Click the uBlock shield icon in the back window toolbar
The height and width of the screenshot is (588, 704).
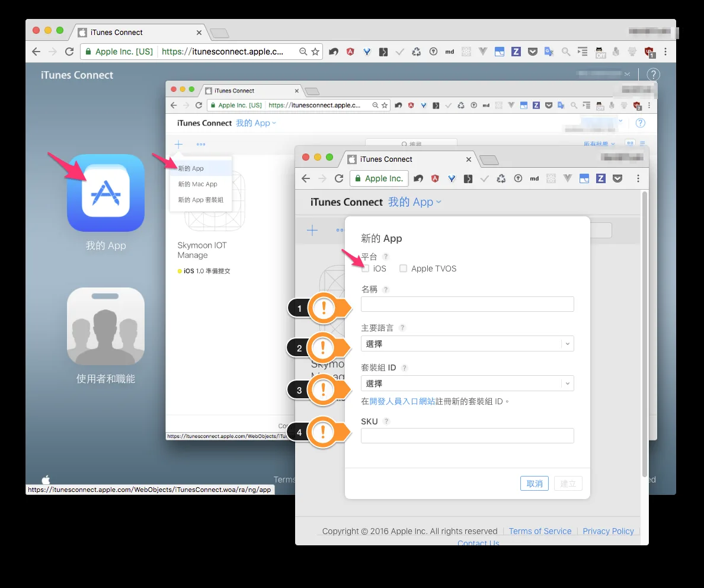[649, 52]
